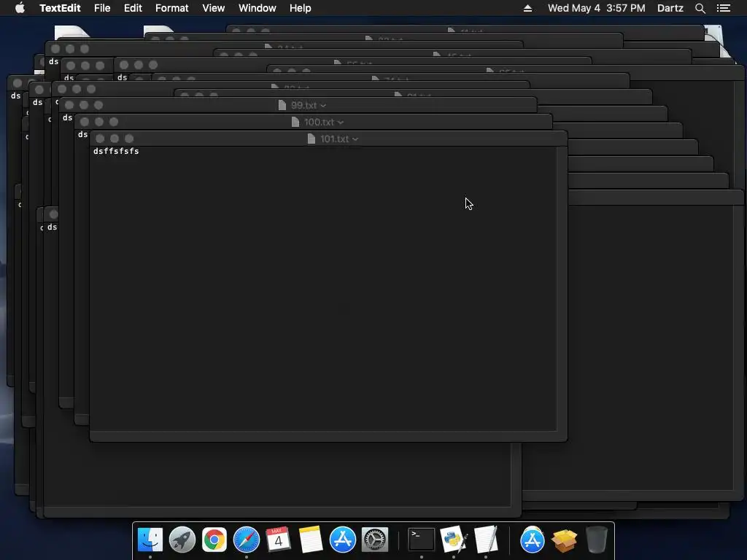Open the Python launcher icon in Dock

coord(454,540)
